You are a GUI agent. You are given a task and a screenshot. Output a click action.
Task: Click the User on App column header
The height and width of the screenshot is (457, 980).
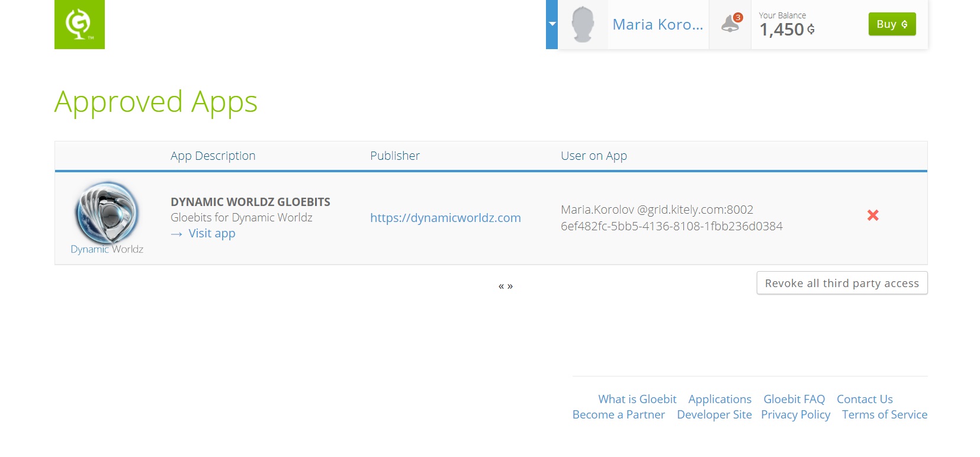(x=594, y=156)
